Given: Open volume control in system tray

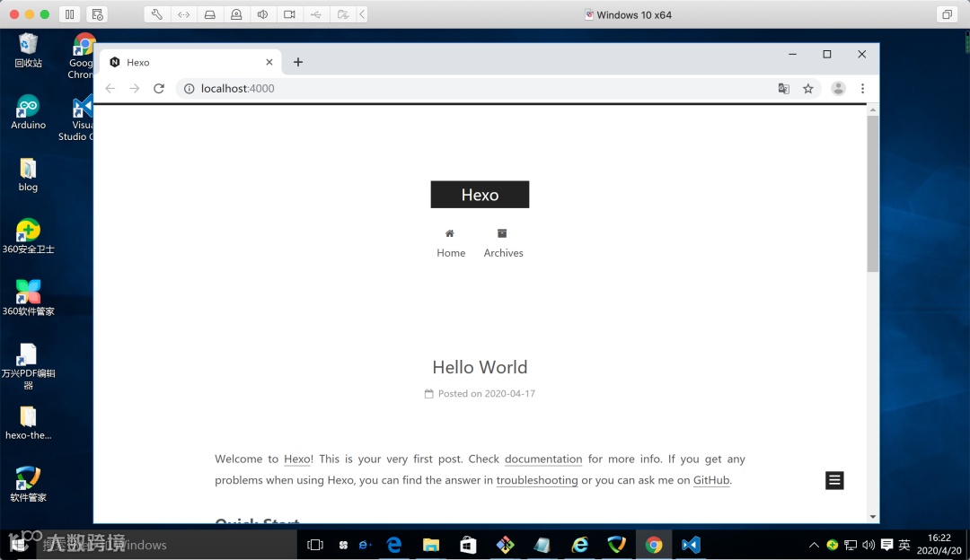Looking at the screenshot, I should 869,545.
